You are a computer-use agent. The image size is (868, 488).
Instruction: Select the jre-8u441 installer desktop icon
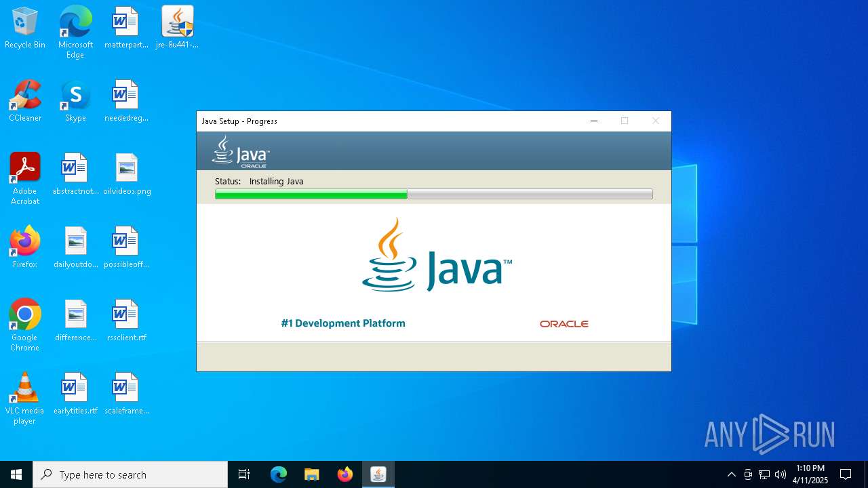(x=177, y=28)
